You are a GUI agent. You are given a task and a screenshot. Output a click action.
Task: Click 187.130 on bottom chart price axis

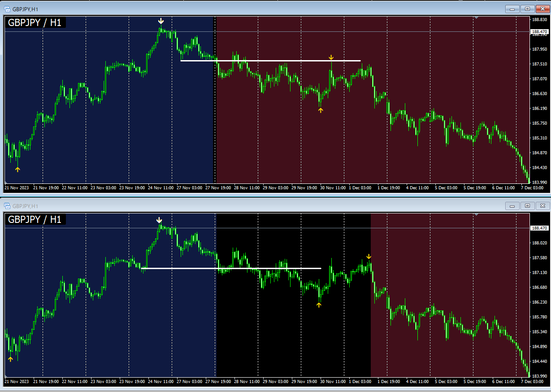tap(539, 272)
